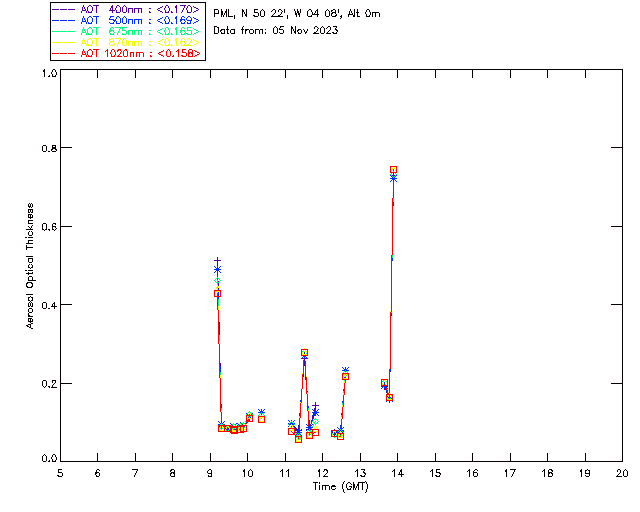Click the y-axis value 0.8
640x512 pixels.
49,148
